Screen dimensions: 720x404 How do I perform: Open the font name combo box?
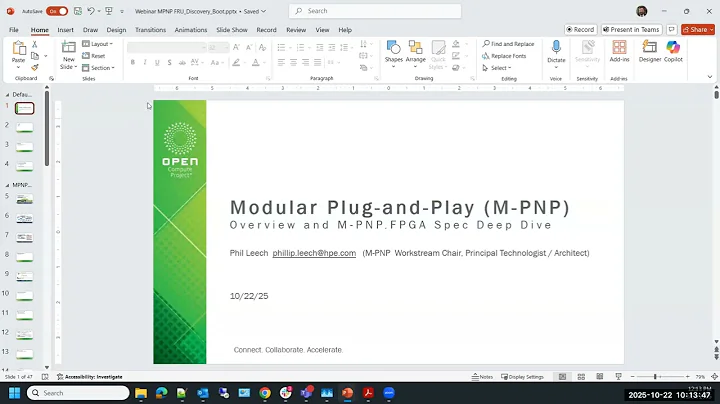167,47
